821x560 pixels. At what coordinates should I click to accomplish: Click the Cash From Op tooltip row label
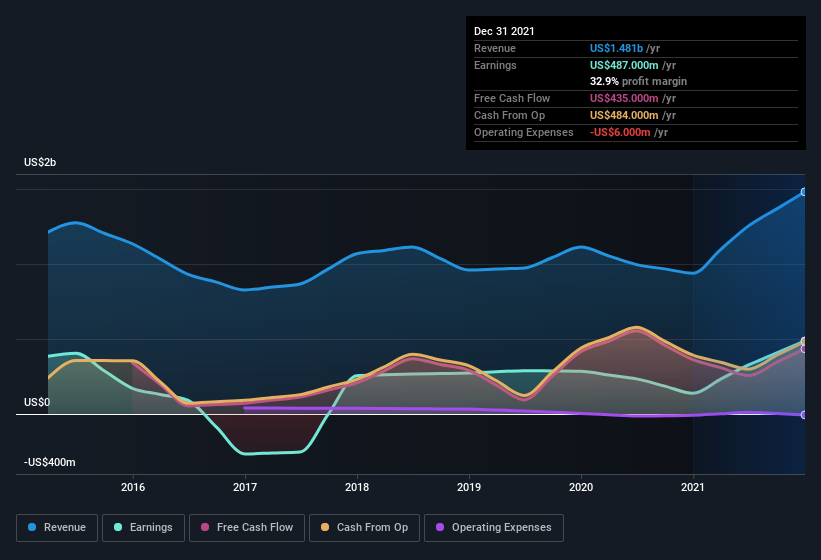click(509, 115)
